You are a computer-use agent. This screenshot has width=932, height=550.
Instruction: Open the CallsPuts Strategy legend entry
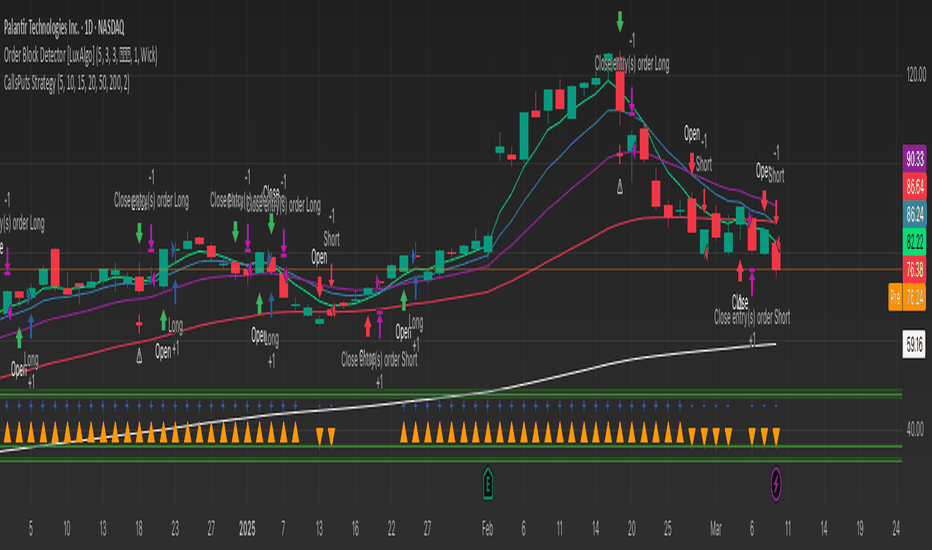(66, 83)
